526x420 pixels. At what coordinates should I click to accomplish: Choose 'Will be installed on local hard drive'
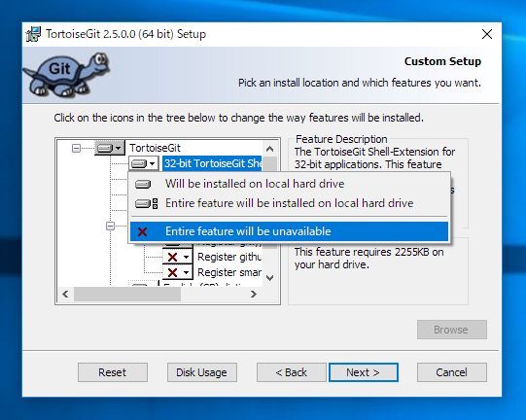[289, 184]
